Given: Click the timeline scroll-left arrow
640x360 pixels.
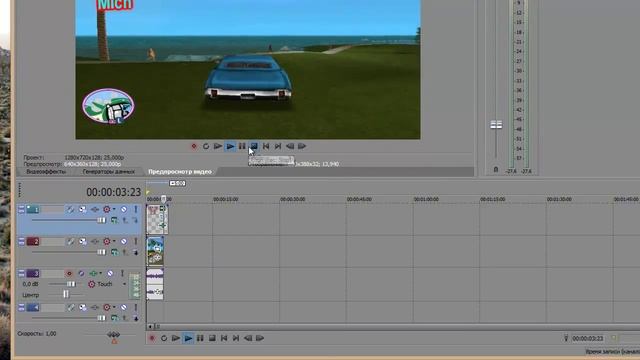Looking at the screenshot, I should tap(150, 327).
